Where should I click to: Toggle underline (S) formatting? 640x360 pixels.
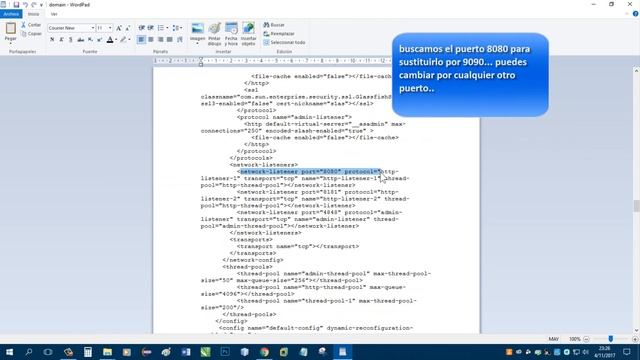click(x=70, y=40)
